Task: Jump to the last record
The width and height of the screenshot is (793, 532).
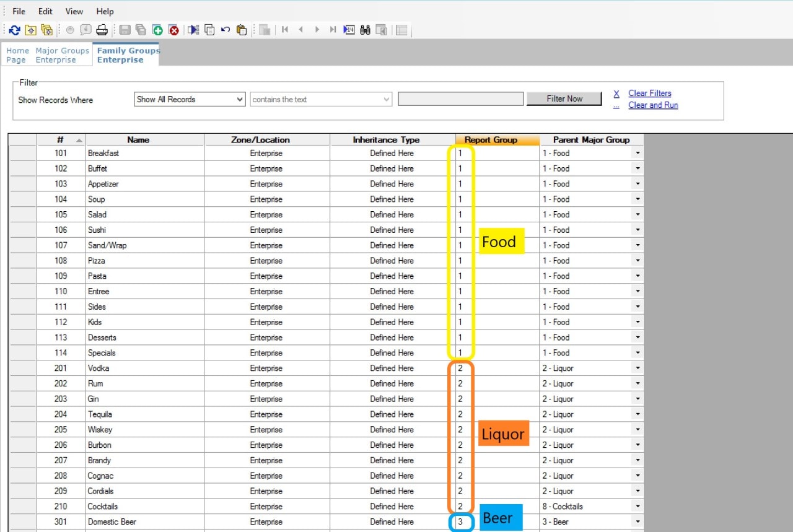Action: point(333,30)
